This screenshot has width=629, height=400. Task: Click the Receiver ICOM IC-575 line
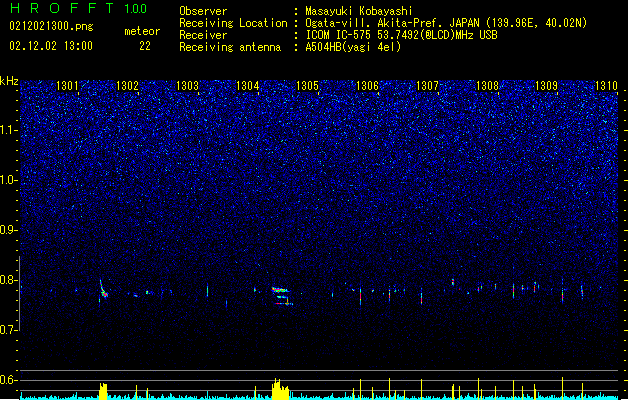coord(338,35)
